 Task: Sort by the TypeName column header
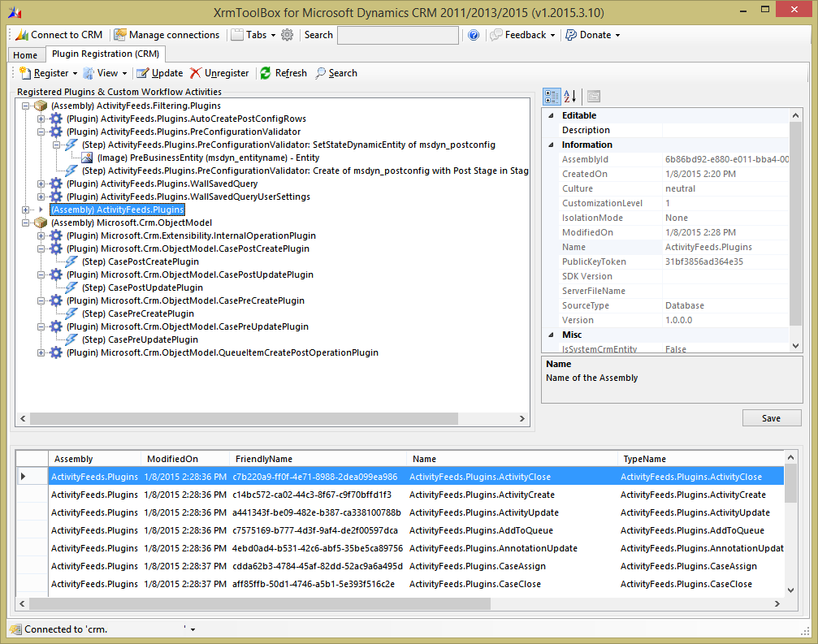coord(701,459)
